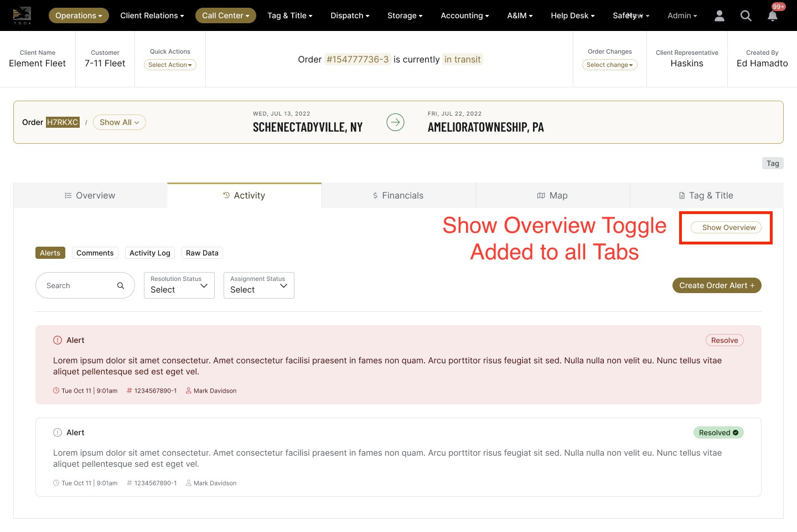Open the Select Action quick actions dropdown

(170, 65)
